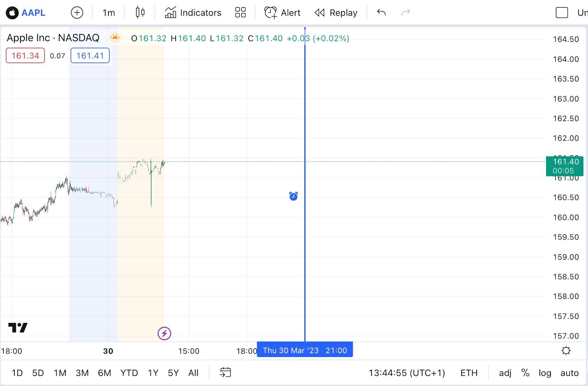Open the Indicators panel
The image size is (588, 386).
point(193,13)
